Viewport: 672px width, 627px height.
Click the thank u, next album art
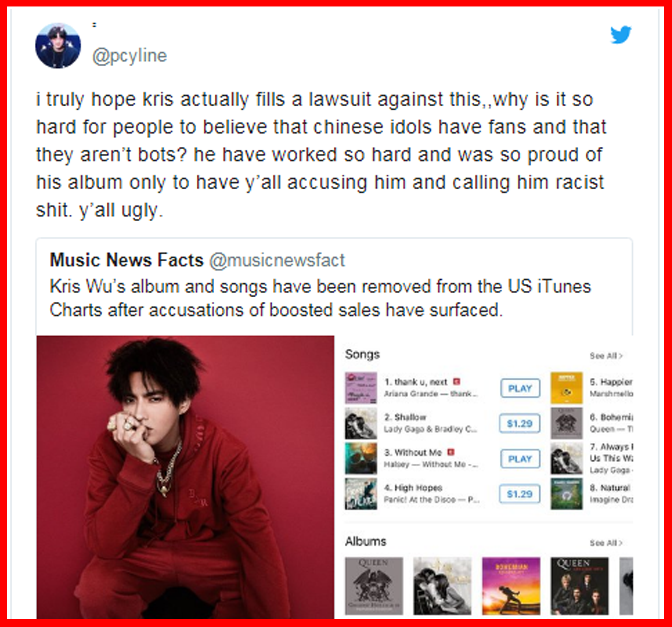(x=361, y=388)
